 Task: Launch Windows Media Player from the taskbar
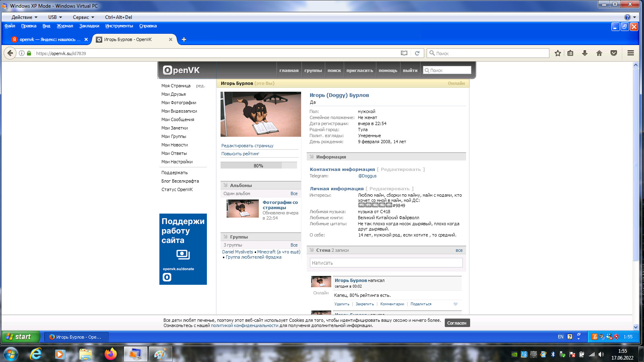(x=60, y=354)
